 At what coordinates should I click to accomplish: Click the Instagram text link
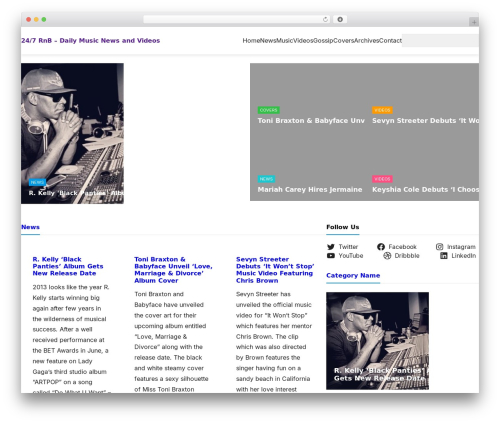coord(461,247)
